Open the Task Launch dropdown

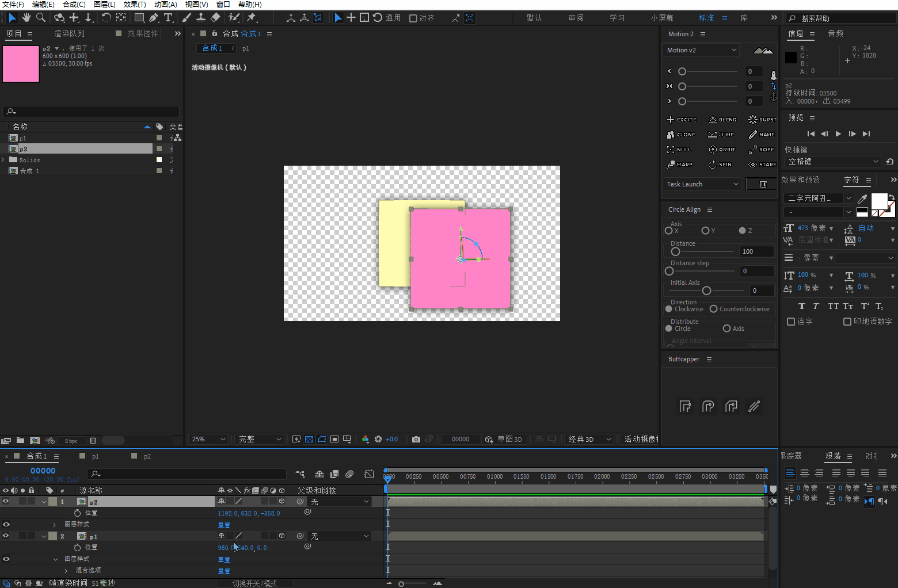[x=702, y=184]
